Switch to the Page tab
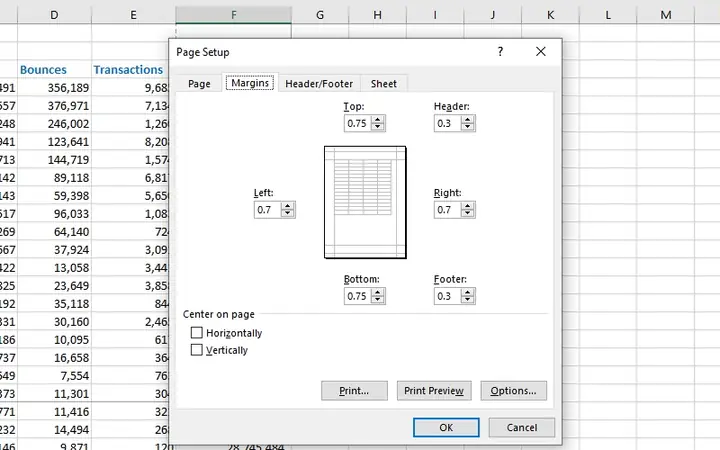The width and height of the screenshot is (720, 450). pos(199,84)
